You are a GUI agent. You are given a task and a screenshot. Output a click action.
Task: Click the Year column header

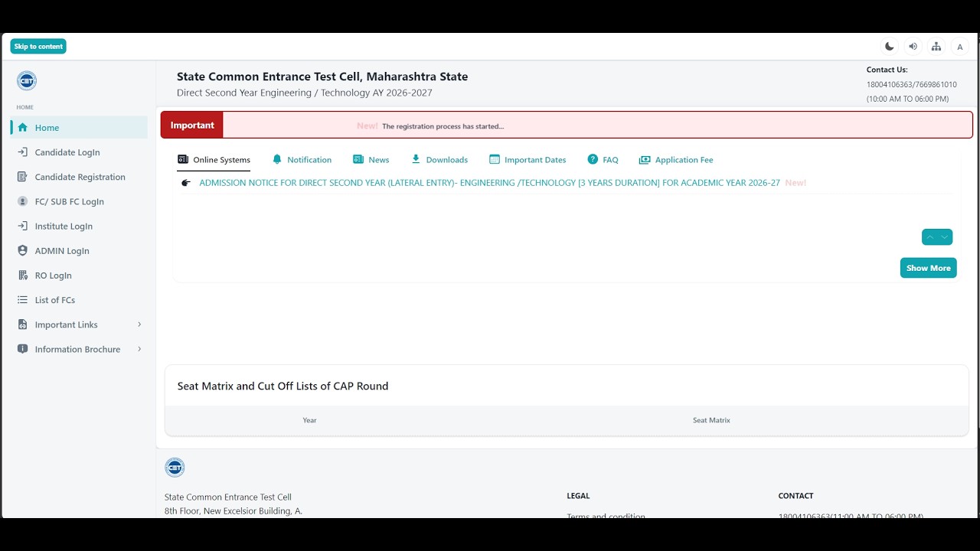309,420
